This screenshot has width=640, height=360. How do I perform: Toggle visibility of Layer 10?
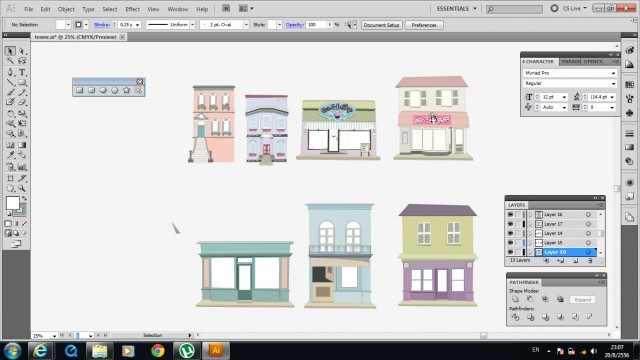[x=510, y=252]
